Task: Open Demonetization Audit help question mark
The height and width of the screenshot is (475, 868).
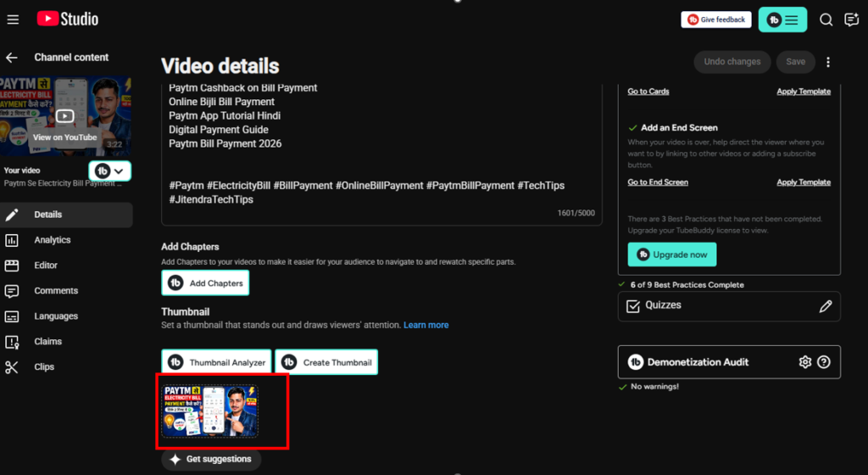Action: [824, 362]
